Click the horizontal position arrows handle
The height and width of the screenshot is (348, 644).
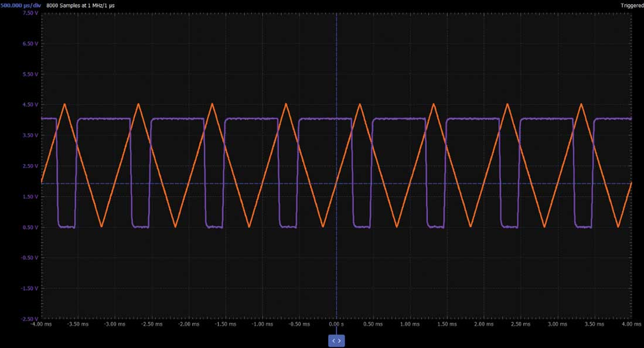336,340
